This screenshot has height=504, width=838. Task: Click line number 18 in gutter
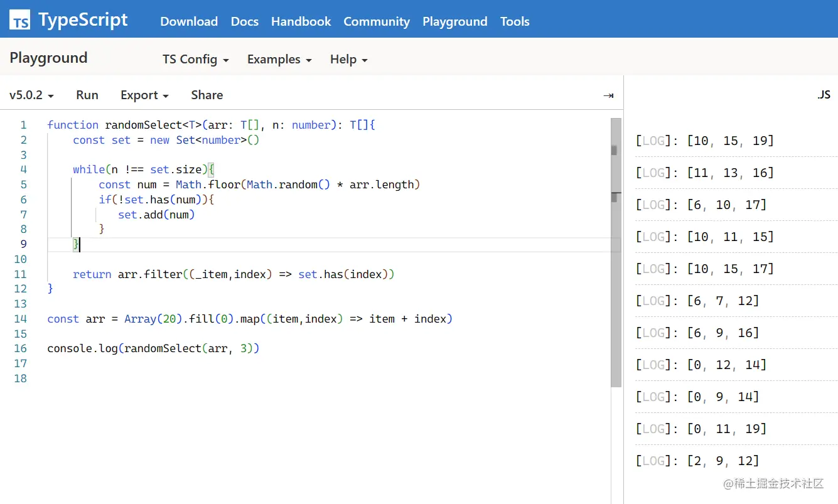[x=20, y=378]
